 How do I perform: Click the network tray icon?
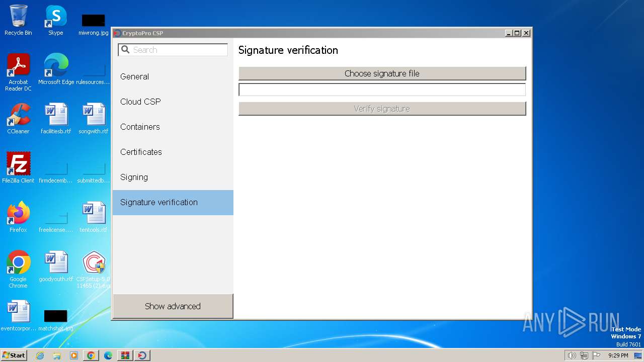(x=584, y=355)
